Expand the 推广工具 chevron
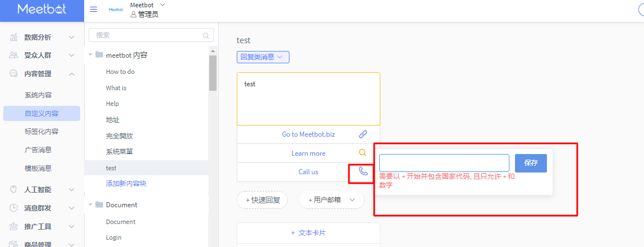This screenshot has height=247, width=644. (71, 226)
